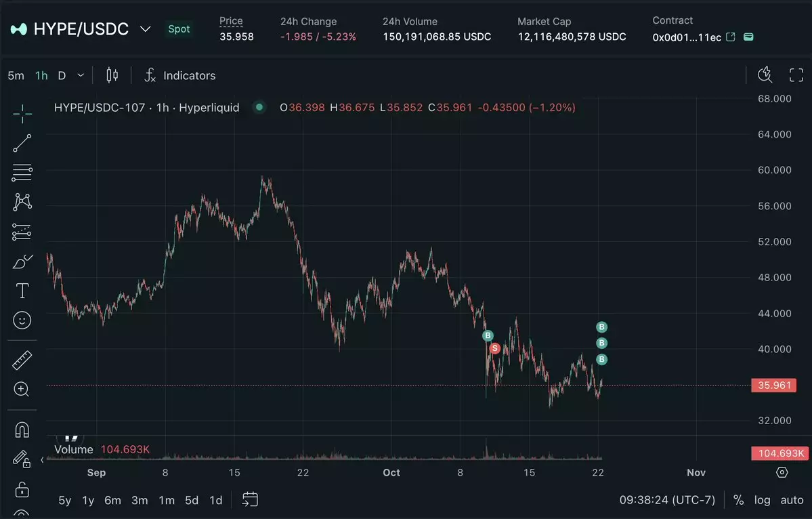The width and height of the screenshot is (812, 519).
Task: Expand the timeframe interval dropdown arrow
Action: coord(81,75)
